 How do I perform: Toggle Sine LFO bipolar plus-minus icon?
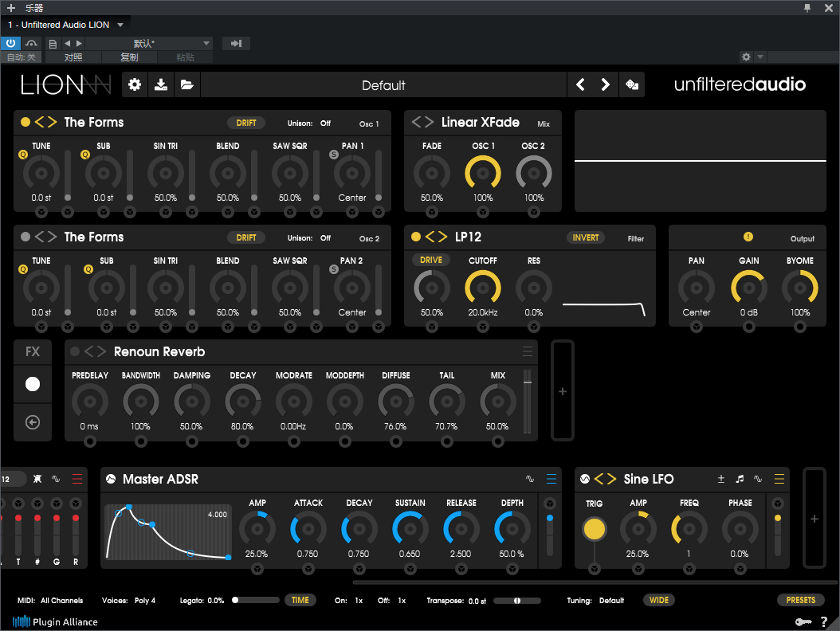pyautogui.click(x=721, y=479)
